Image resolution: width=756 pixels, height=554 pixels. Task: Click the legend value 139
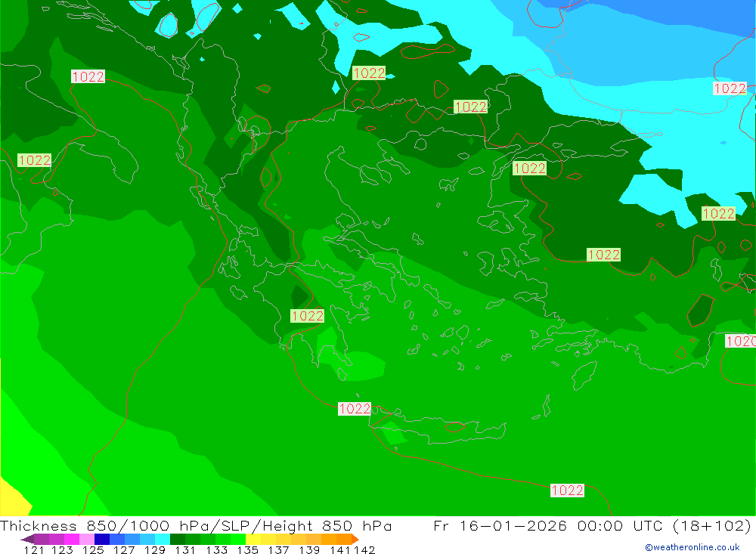(309, 549)
